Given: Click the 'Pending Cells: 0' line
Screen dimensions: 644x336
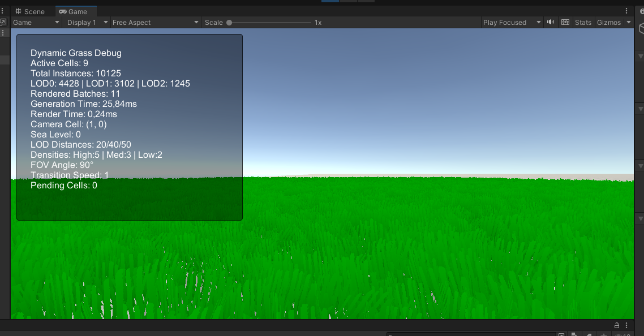Looking at the screenshot, I should pyautogui.click(x=63, y=185).
